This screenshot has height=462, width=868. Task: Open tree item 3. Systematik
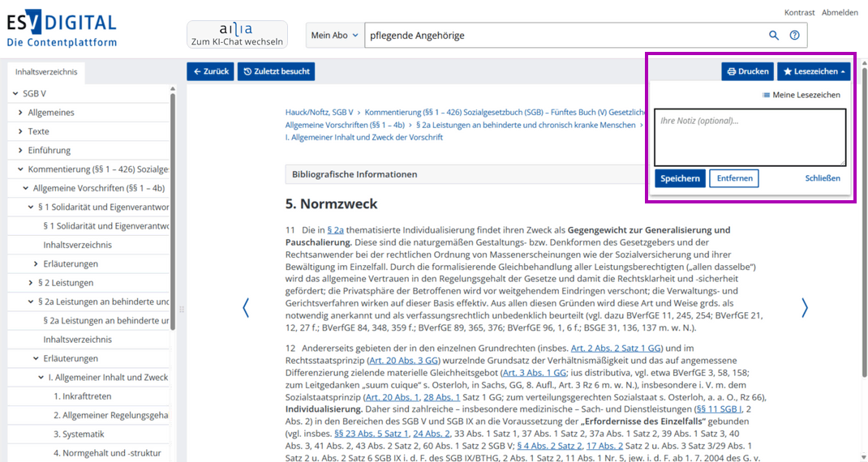pyautogui.click(x=79, y=434)
